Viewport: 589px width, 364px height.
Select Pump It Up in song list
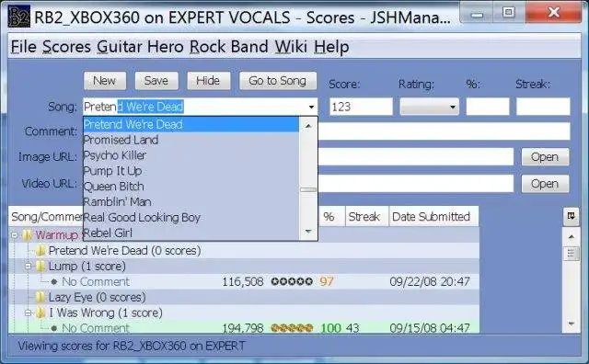[191, 171]
